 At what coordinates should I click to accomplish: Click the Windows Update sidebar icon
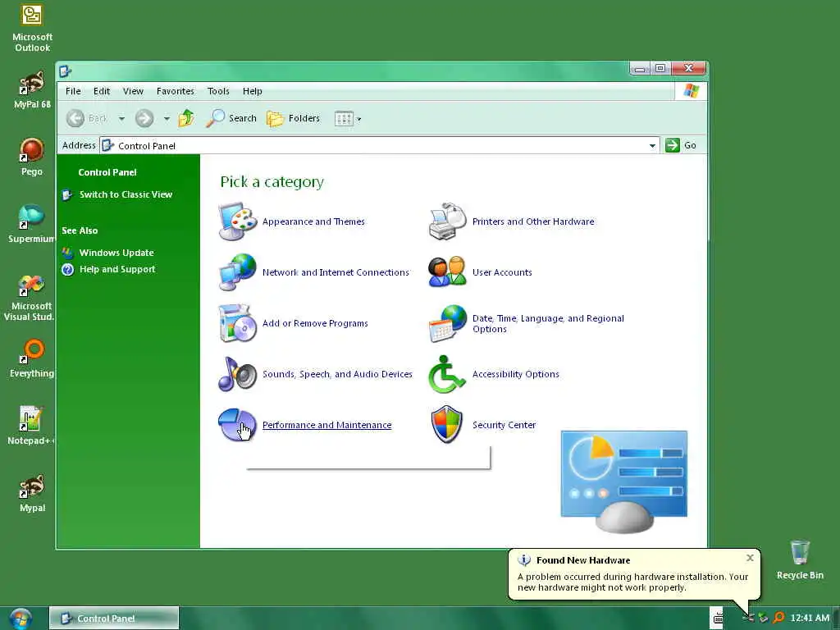pos(67,253)
